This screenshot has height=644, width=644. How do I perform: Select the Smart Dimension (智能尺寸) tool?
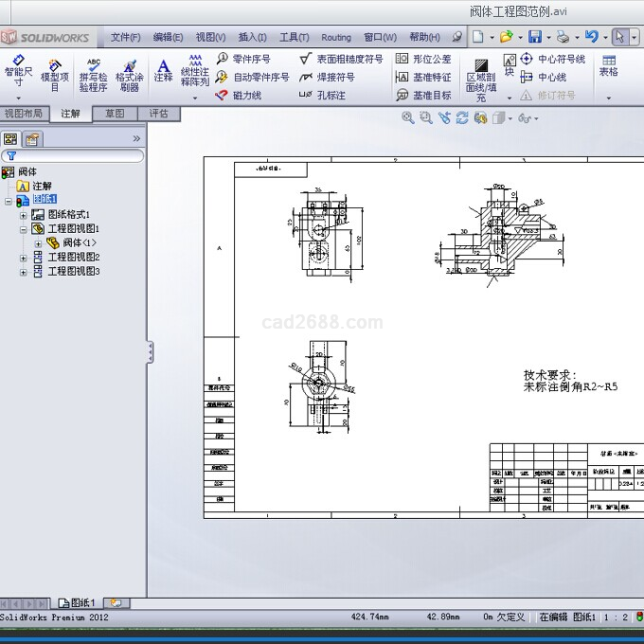point(18,72)
